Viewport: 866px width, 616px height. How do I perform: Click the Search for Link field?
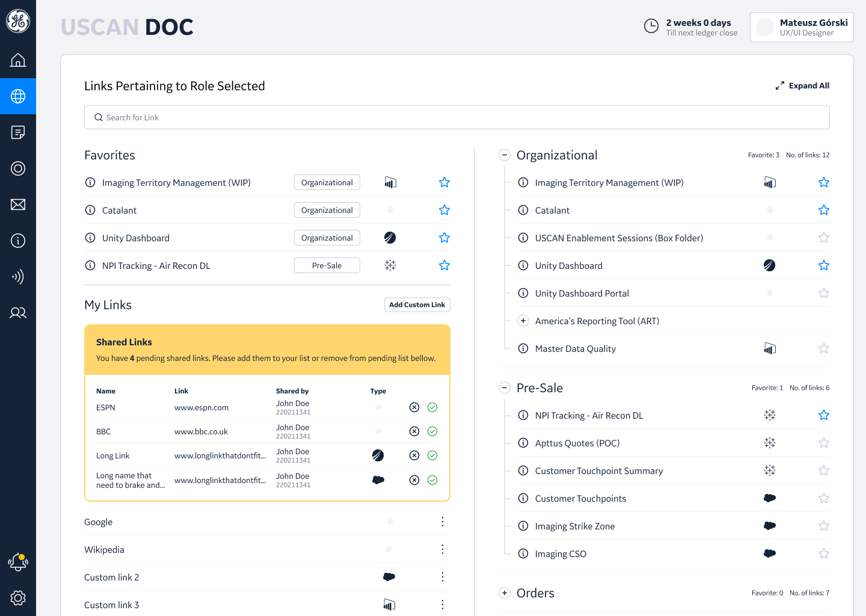point(457,117)
